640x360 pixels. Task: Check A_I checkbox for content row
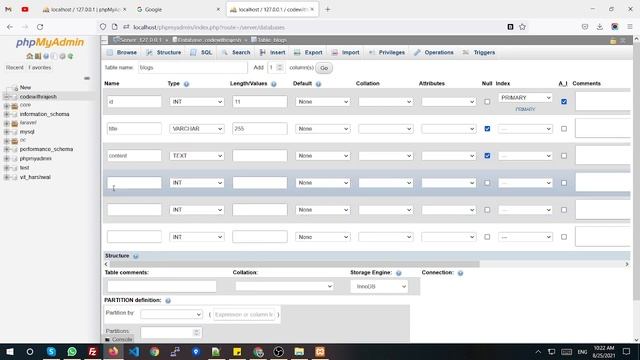click(564, 156)
